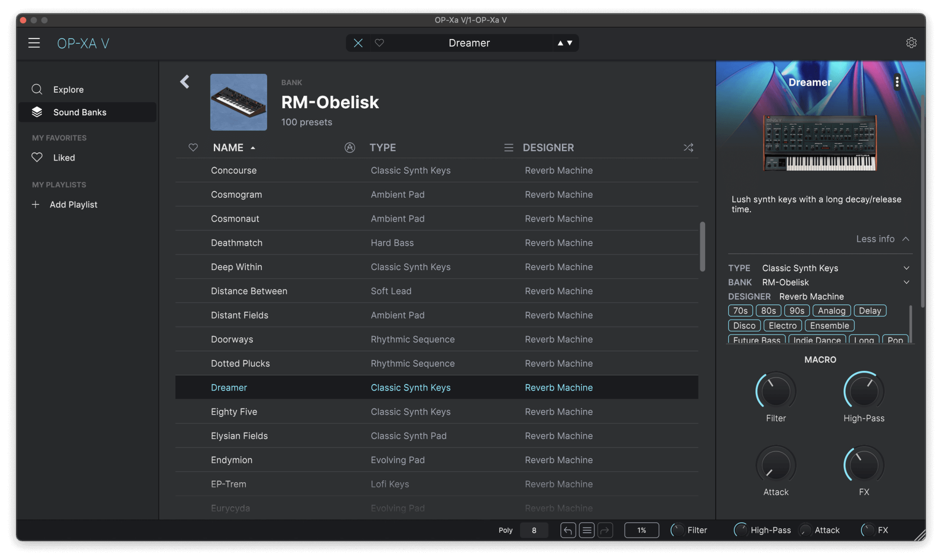942x560 pixels.
Task: Toggle the 80s tag
Action: pyautogui.click(x=768, y=311)
